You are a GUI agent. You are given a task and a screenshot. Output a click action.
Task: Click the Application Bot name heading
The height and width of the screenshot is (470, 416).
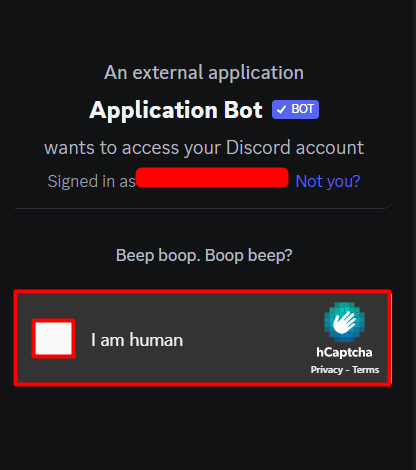coord(176,110)
